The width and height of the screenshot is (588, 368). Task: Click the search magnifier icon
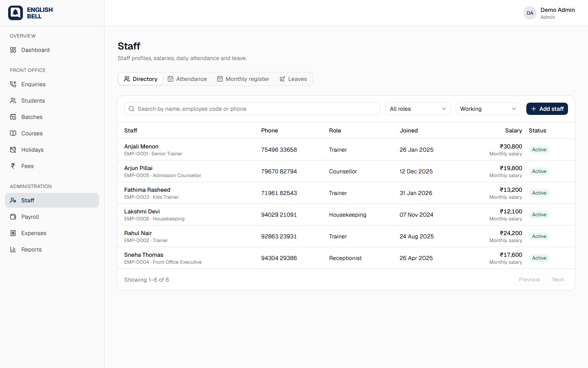point(131,109)
